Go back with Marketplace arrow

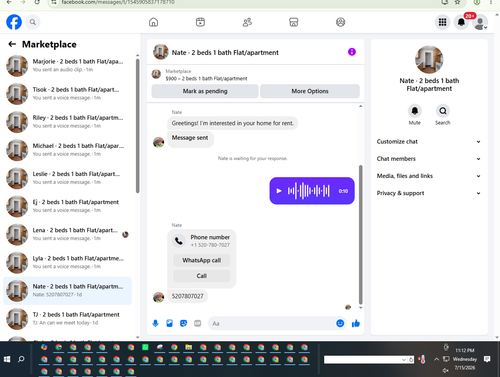click(x=12, y=44)
